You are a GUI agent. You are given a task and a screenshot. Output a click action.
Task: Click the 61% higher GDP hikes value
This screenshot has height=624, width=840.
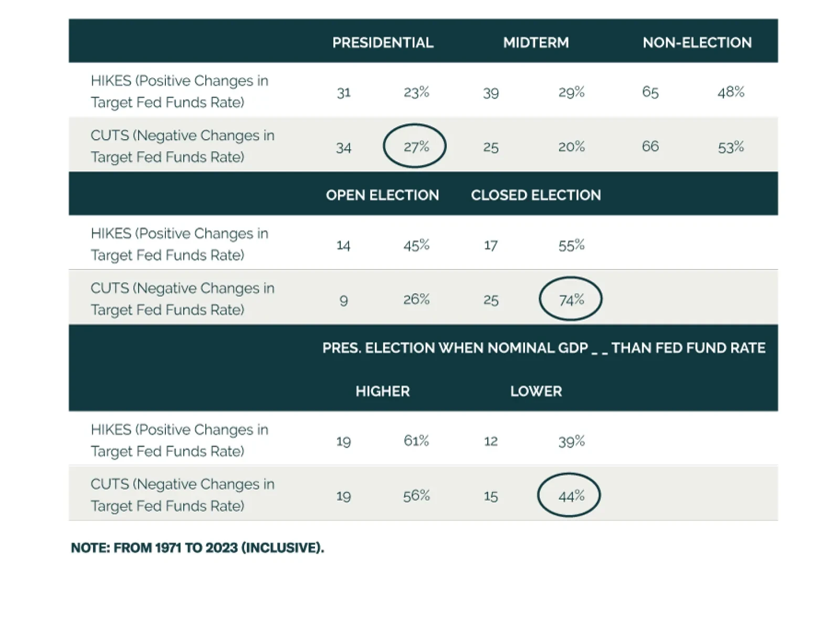pos(416,441)
